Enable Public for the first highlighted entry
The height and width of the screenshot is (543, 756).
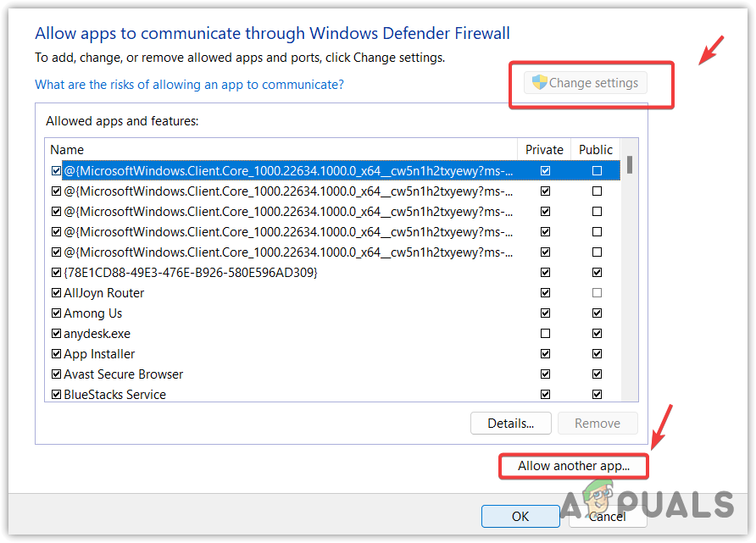coord(598,171)
